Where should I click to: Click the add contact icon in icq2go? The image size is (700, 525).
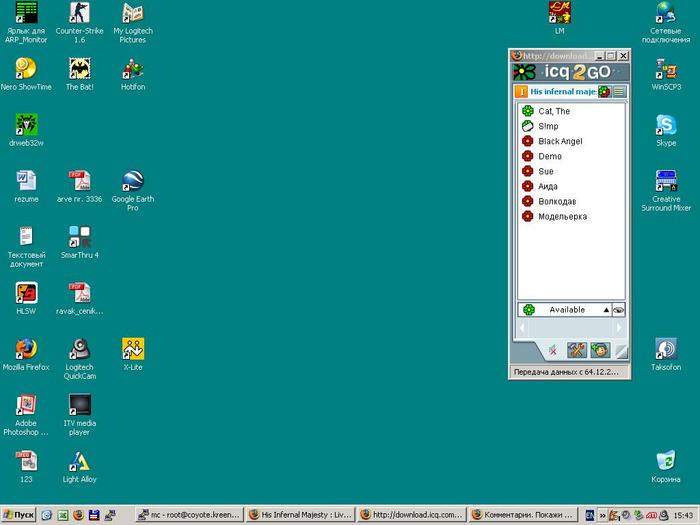600,350
